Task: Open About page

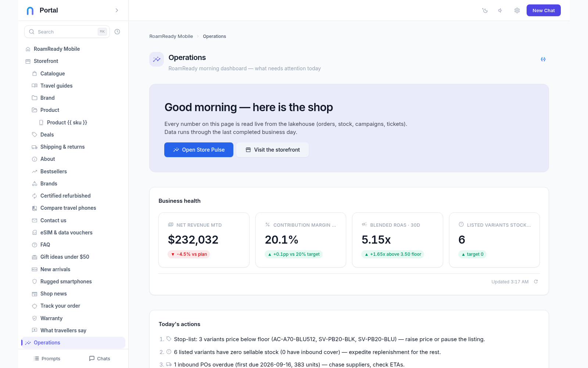Action: [x=77, y=159]
